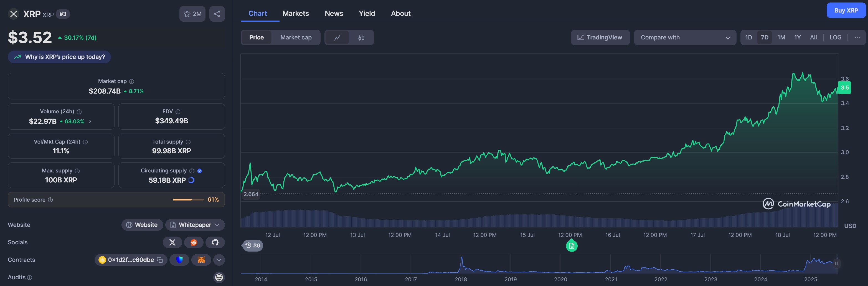
Task: Click the 59.18B XRP circulating supply value
Action: (x=167, y=180)
